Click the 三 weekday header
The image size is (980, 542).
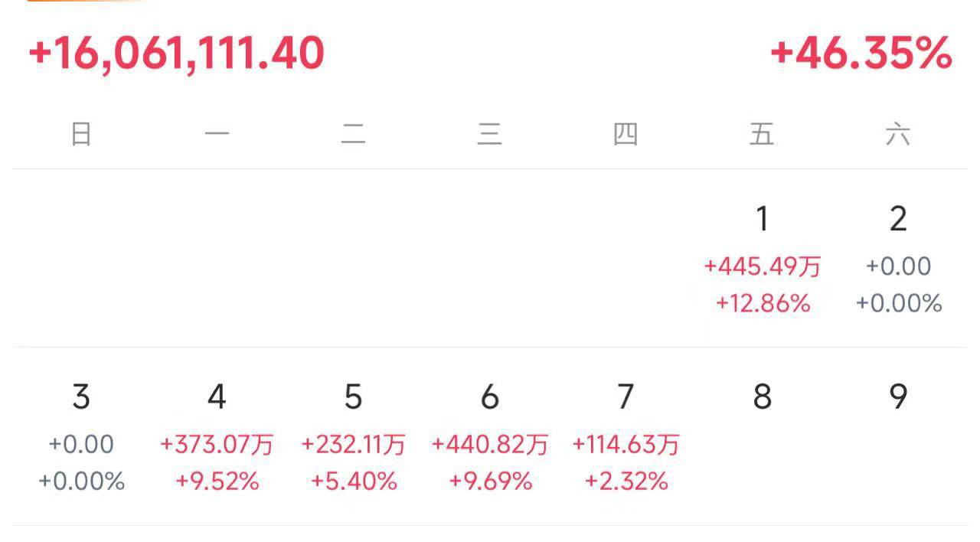(x=490, y=134)
